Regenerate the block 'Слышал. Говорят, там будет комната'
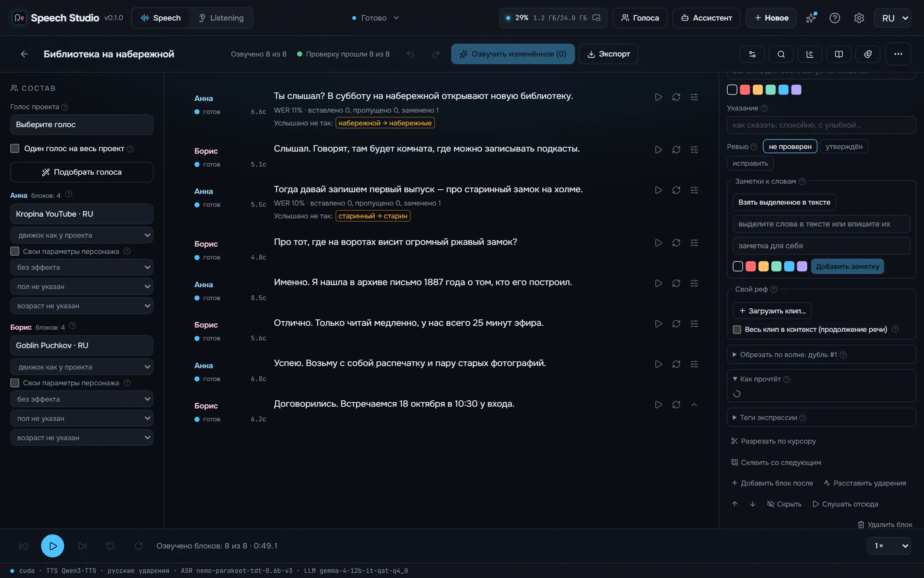Viewport: 924px width, 578px height. click(x=676, y=150)
